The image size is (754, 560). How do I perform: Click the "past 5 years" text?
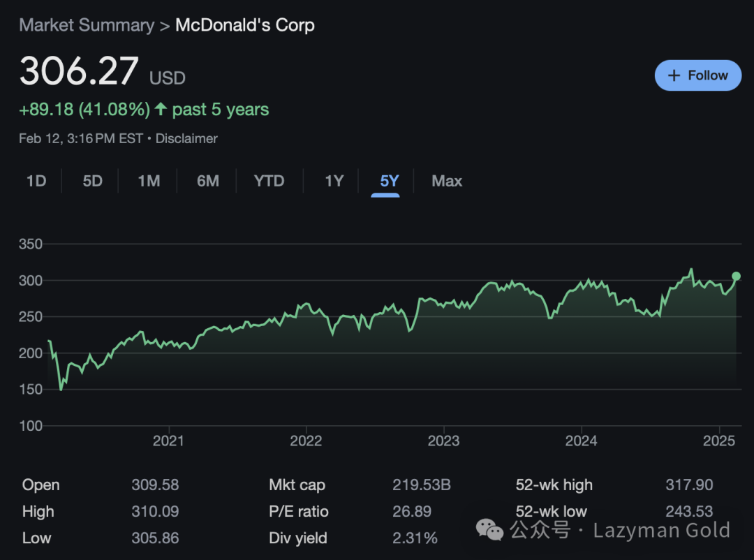pyautogui.click(x=220, y=110)
